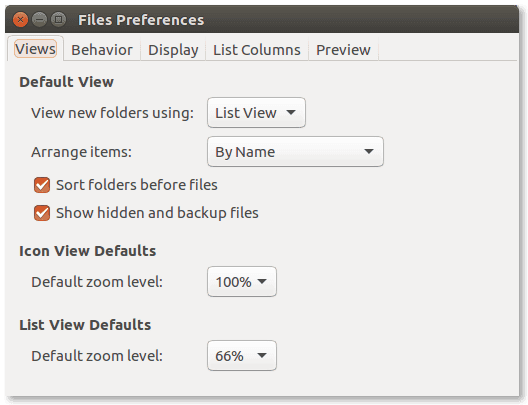Open Icon View zoom level 100% dropdown
528x405 pixels.
(x=242, y=282)
